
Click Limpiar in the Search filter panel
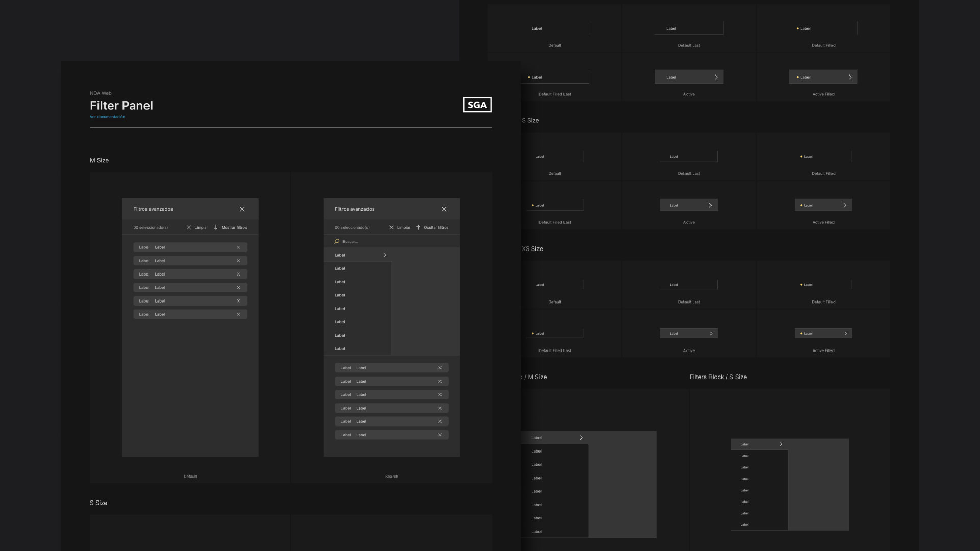399,228
